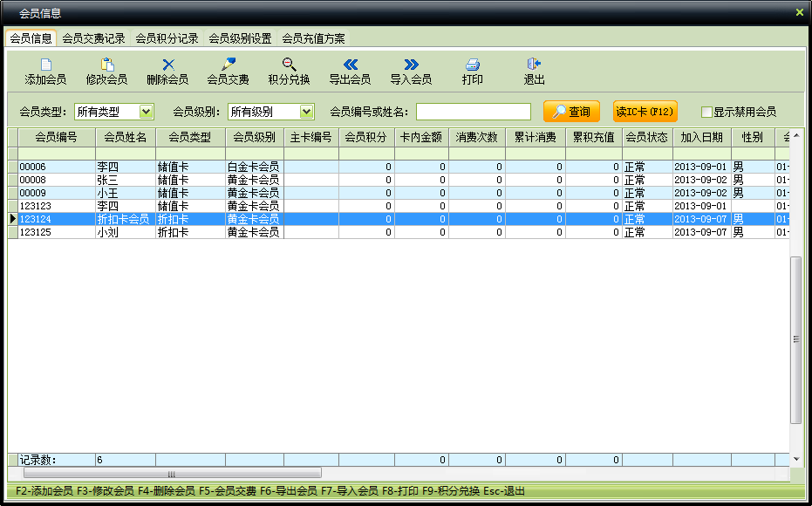Open the 会员级别设置 tab

(x=241, y=38)
